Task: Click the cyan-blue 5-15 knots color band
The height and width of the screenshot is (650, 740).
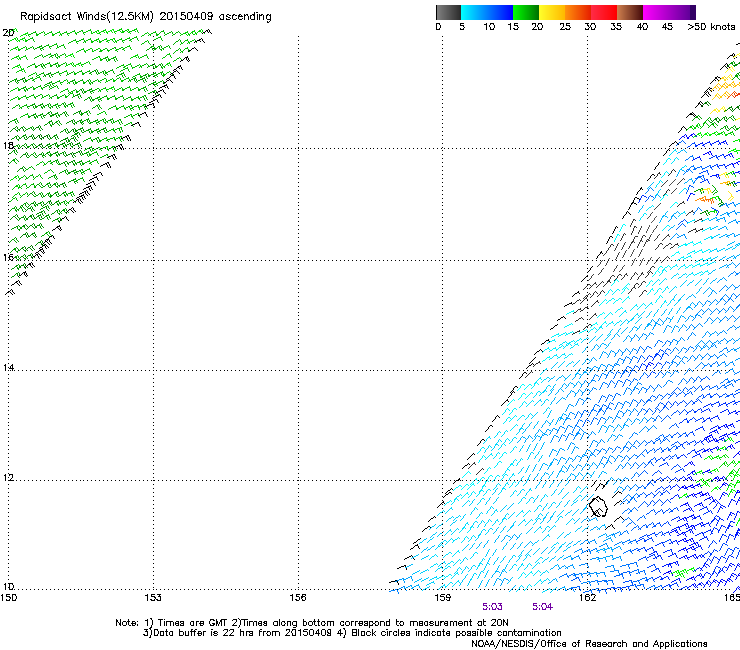Action: [x=487, y=12]
